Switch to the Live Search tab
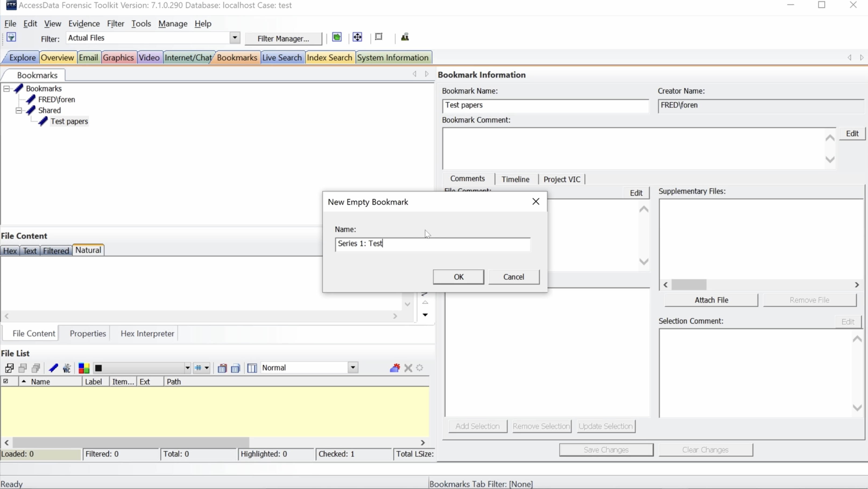The image size is (868, 489). [x=282, y=58]
